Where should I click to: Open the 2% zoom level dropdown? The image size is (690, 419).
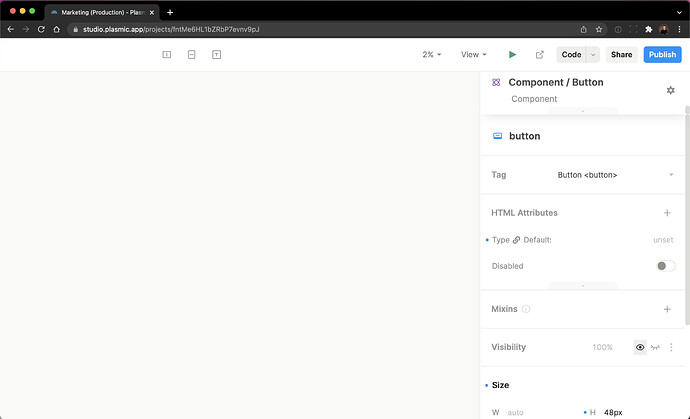(432, 55)
